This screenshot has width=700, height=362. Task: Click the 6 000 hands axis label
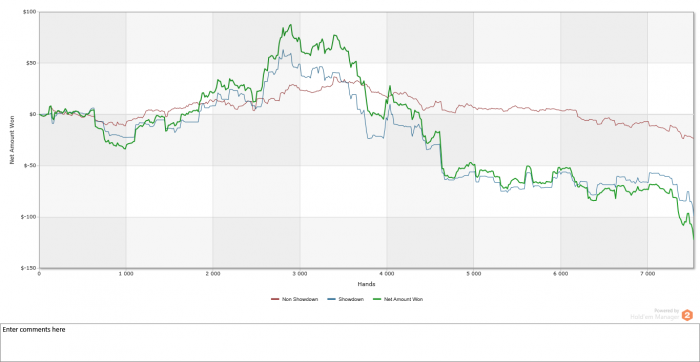(560, 273)
